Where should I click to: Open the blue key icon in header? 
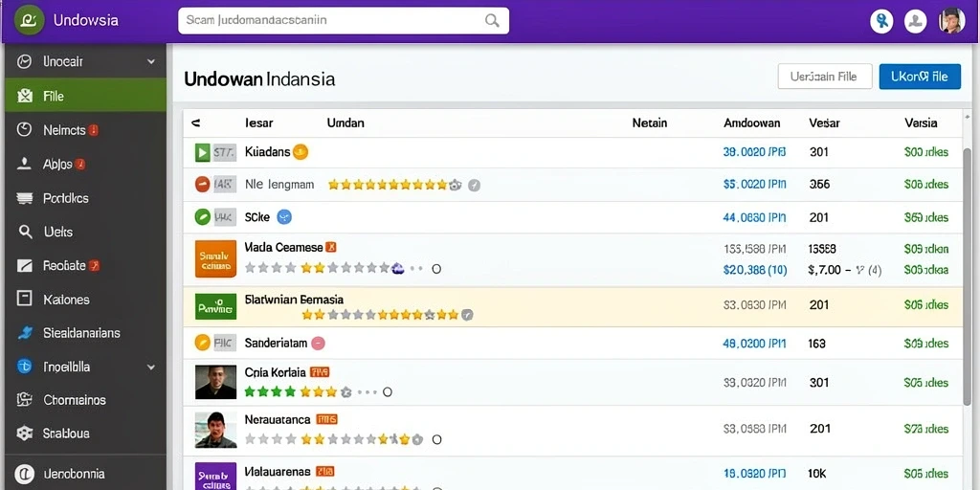pyautogui.click(x=881, y=21)
